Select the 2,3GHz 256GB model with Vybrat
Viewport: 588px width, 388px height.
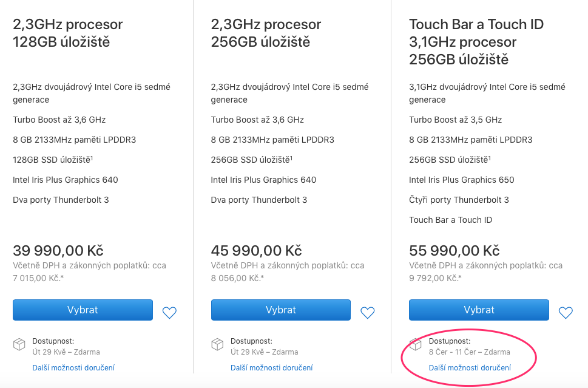[x=280, y=310]
